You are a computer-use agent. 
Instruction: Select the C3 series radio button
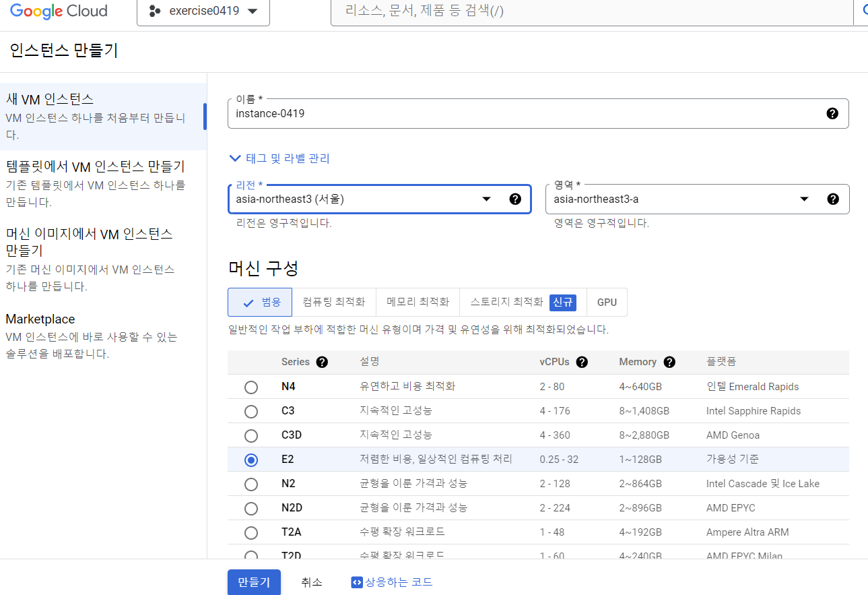pyautogui.click(x=251, y=411)
